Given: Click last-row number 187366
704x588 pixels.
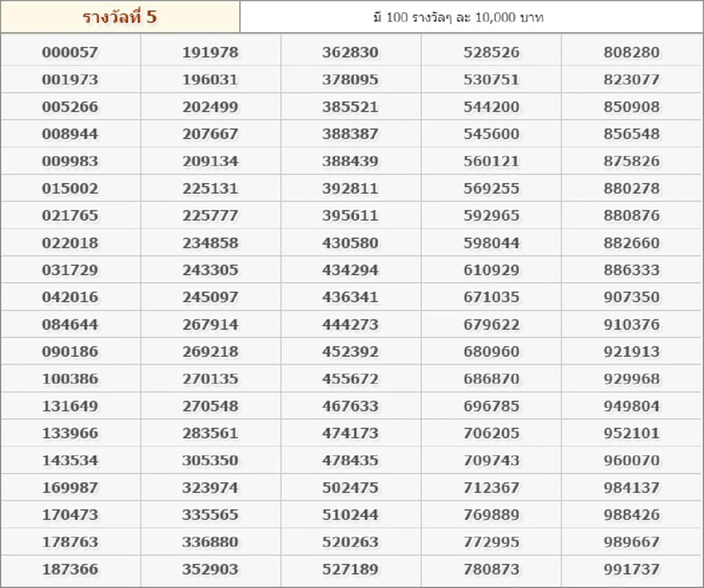Looking at the screenshot, I should 70,569.
